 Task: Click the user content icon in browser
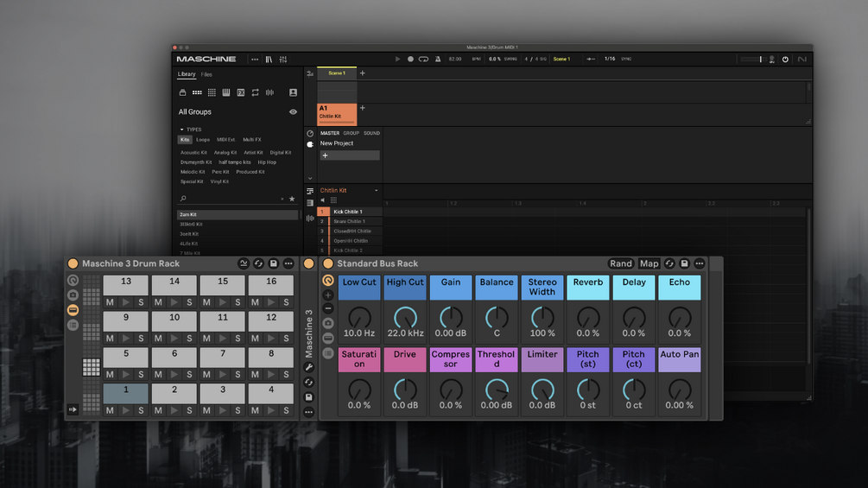pyautogui.click(x=293, y=92)
